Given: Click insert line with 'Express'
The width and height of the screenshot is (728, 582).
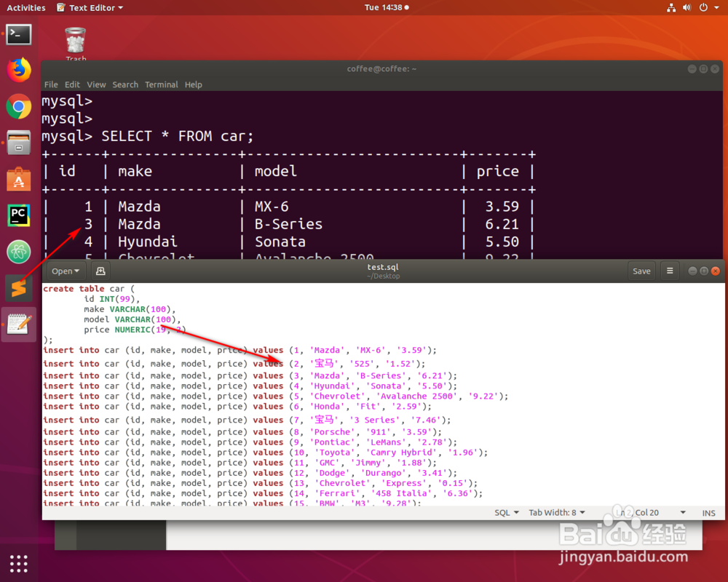Looking at the screenshot, I should (x=260, y=482).
